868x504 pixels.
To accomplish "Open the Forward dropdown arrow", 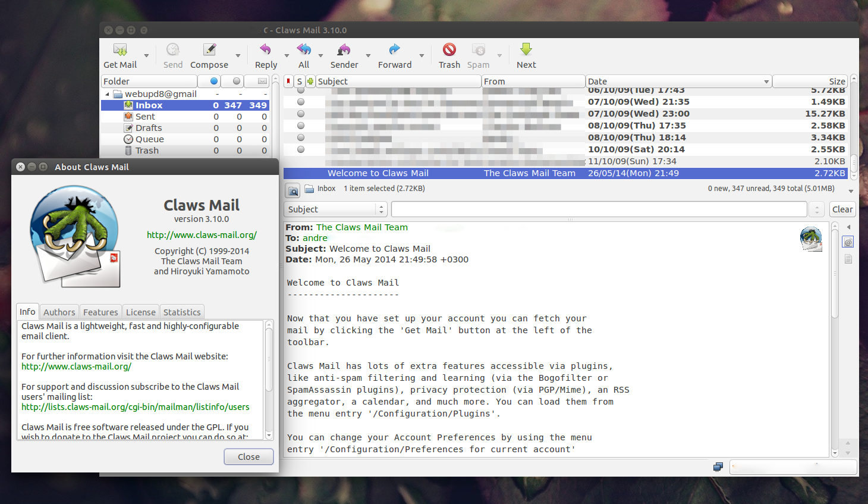I will [422, 56].
